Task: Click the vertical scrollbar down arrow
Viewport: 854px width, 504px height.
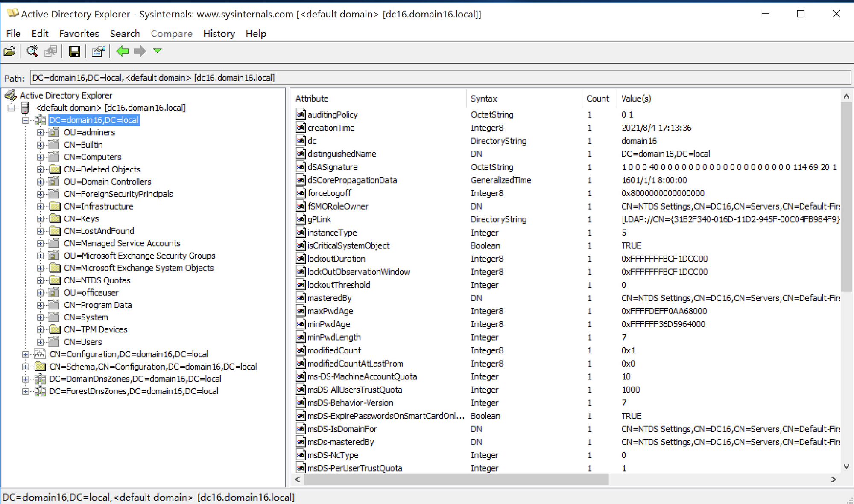Action: click(x=846, y=467)
